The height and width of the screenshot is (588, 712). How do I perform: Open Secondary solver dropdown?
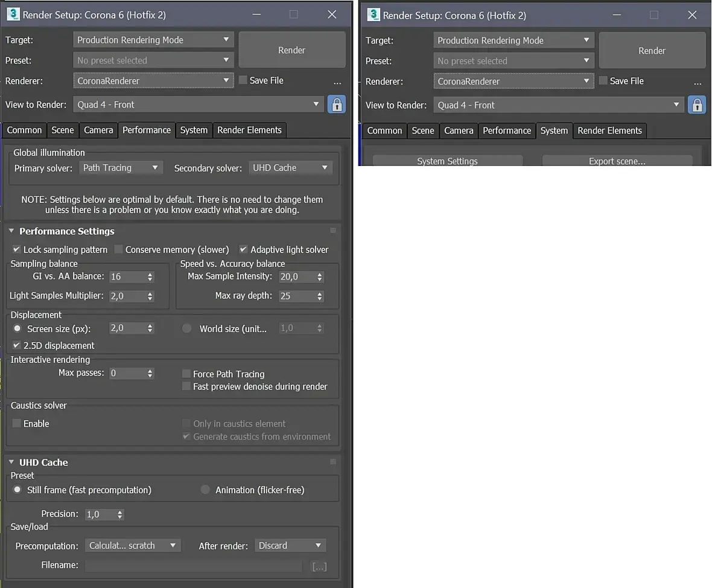click(x=290, y=168)
